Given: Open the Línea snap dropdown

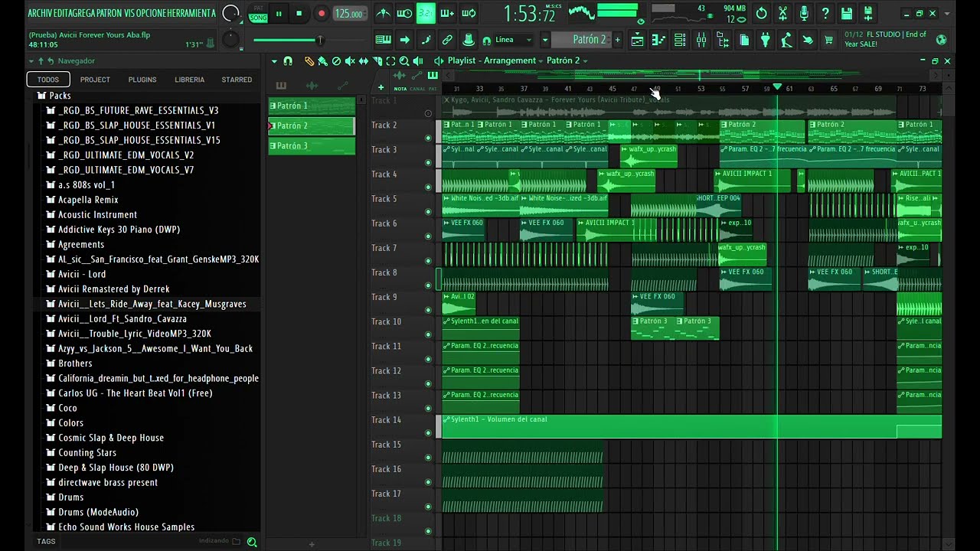Looking at the screenshot, I should click(x=513, y=40).
